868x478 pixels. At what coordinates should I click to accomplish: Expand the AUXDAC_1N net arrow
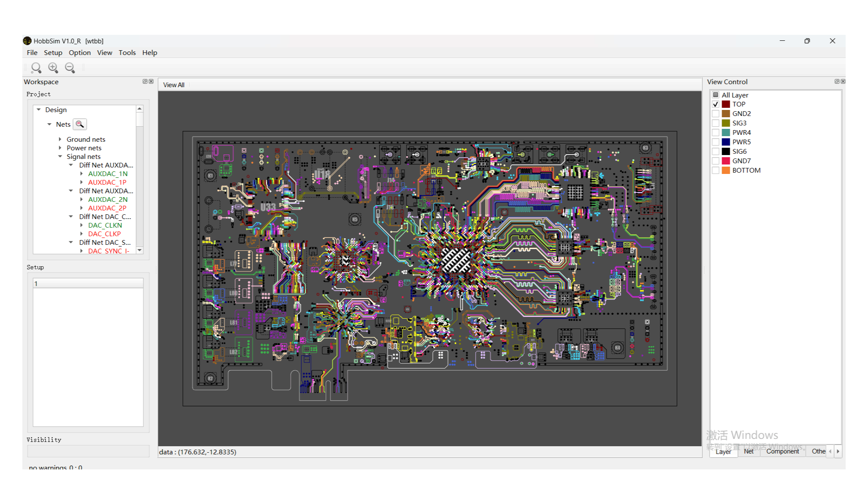tap(82, 174)
